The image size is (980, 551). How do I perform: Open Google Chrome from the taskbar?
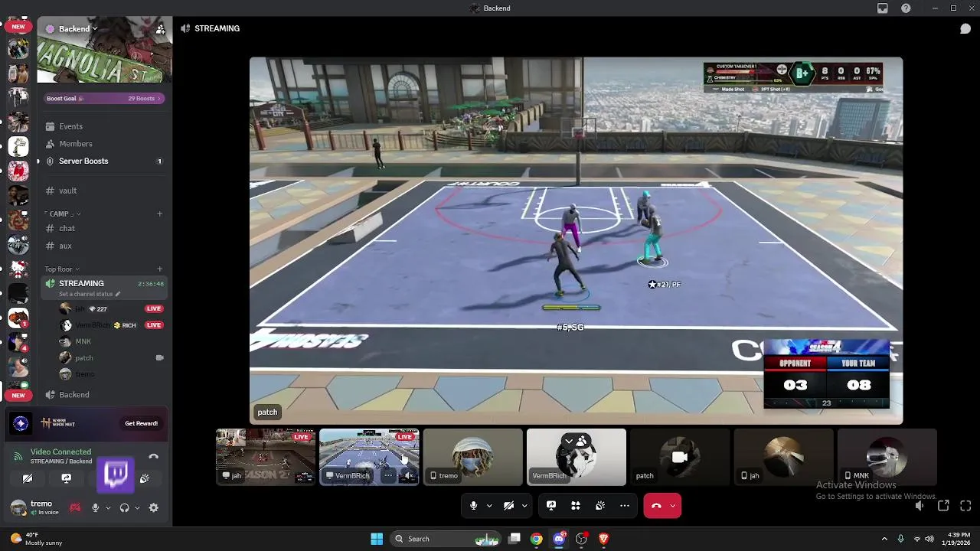(x=537, y=539)
